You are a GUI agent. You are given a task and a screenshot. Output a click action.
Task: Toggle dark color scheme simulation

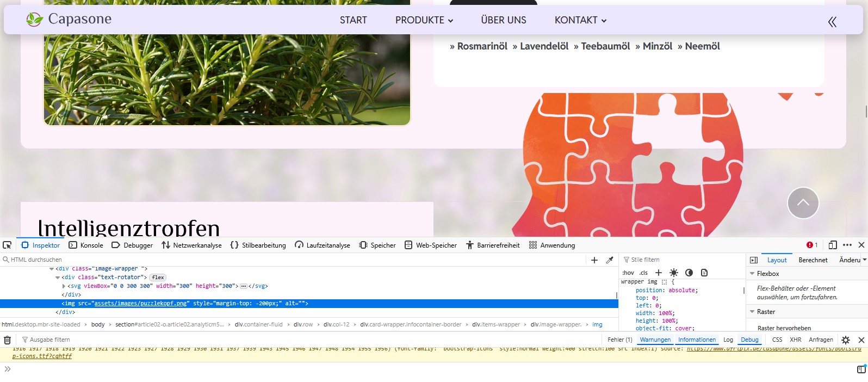689,273
